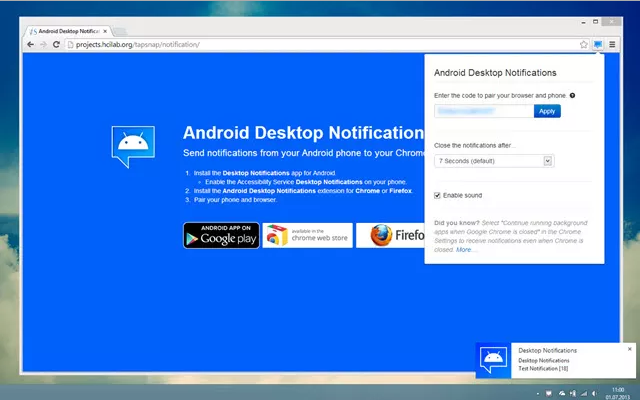Click the More... link in the popup
640x400 pixels.
[x=465, y=249]
